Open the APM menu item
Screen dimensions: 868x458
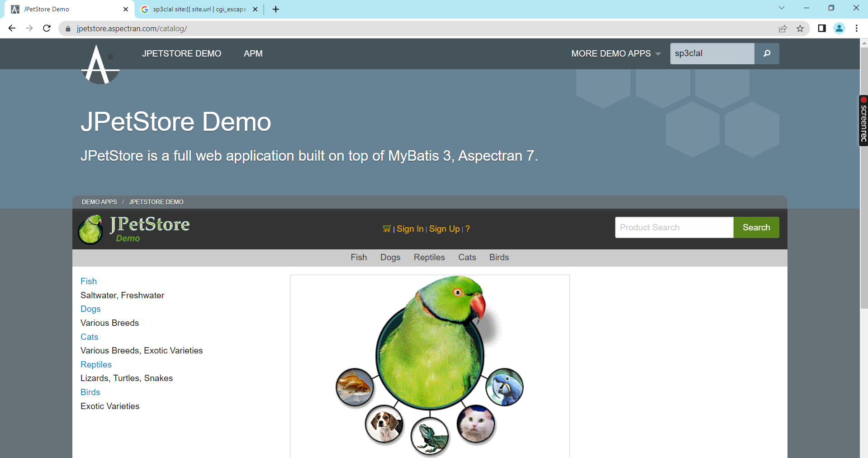pos(253,53)
